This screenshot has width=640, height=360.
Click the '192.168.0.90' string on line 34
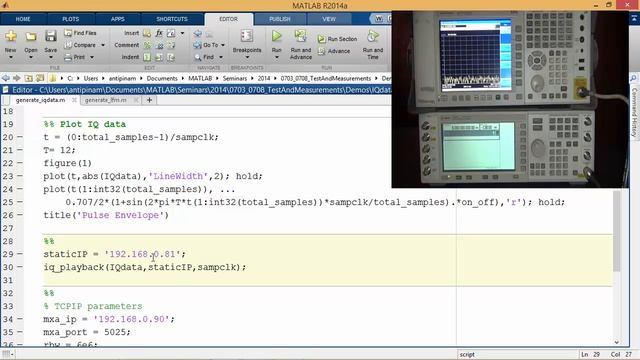point(131,319)
